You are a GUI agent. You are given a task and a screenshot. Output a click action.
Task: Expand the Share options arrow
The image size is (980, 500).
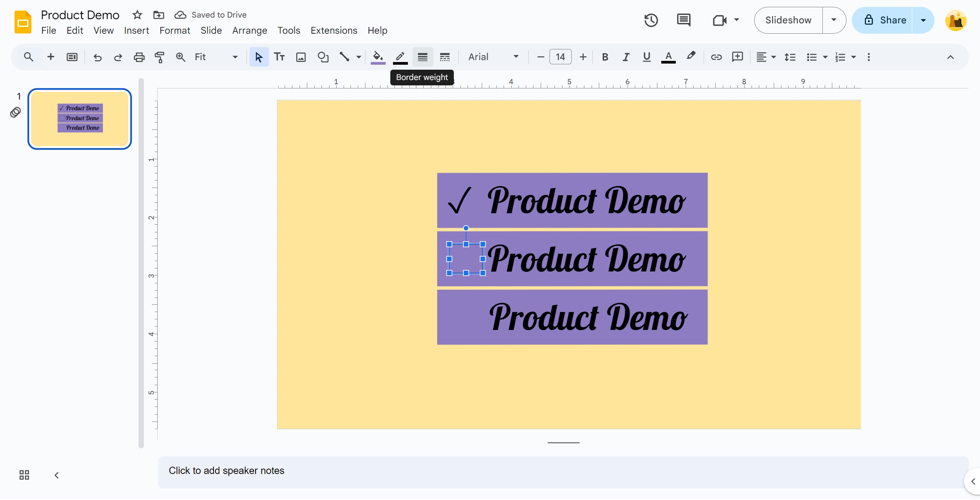(x=923, y=20)
